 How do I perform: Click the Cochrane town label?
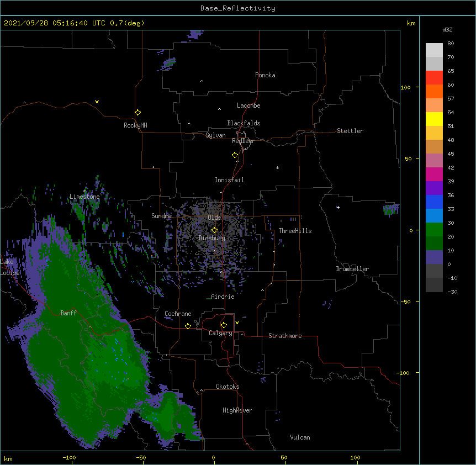[178, 314]
